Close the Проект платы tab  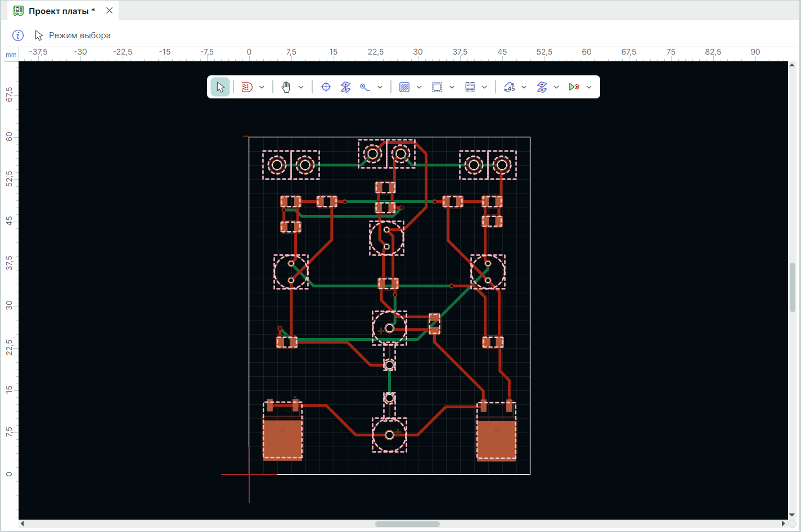point(110,11)
